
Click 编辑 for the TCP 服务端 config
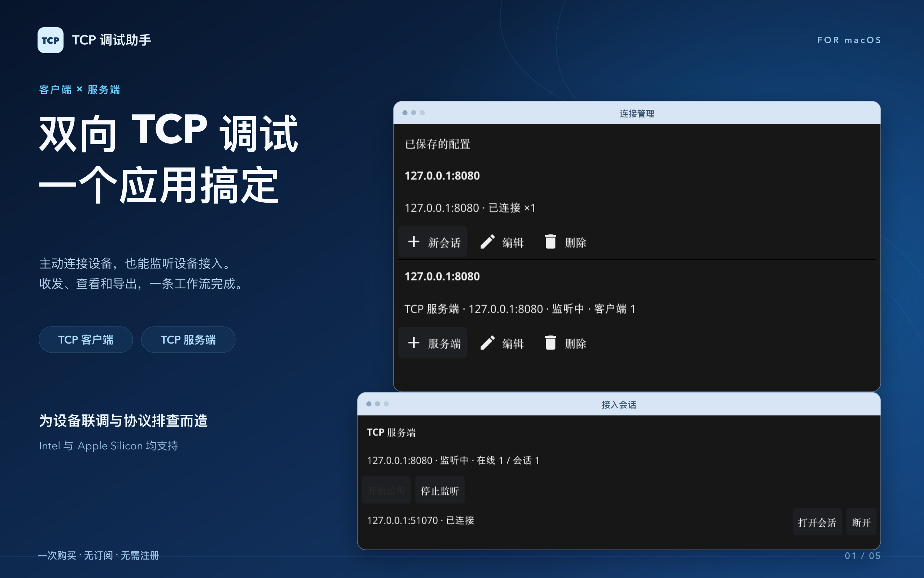pos(513,343)
